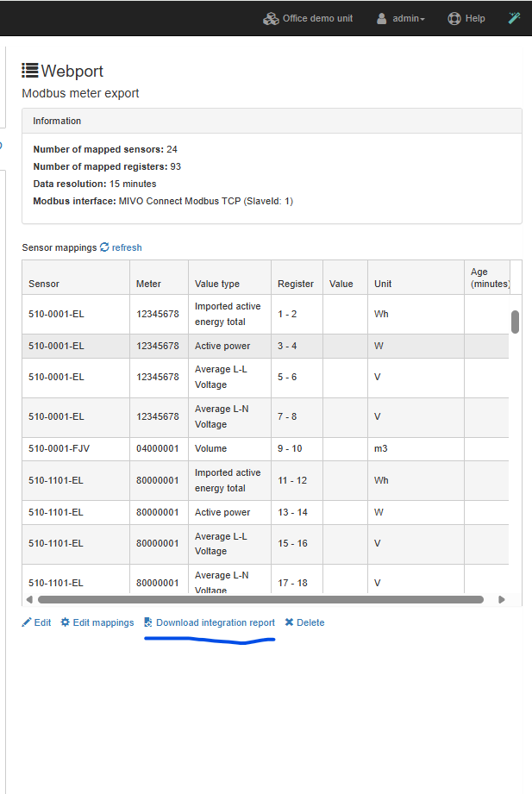Click the Unit column header
The width and height of the screenshot is (532, 794).
tap(416, 278)
